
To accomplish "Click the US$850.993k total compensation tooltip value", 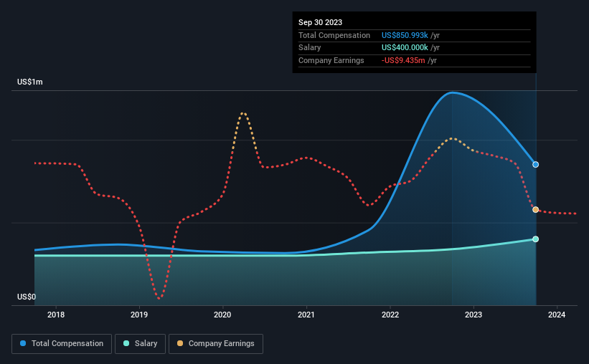I will [x=405, y=35].
